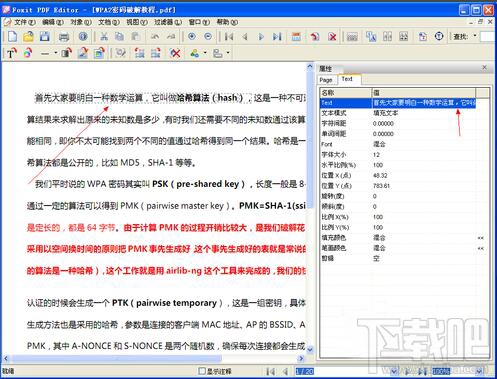Paste with the clipboard icon
497x379 pixels.
(135, 36)
